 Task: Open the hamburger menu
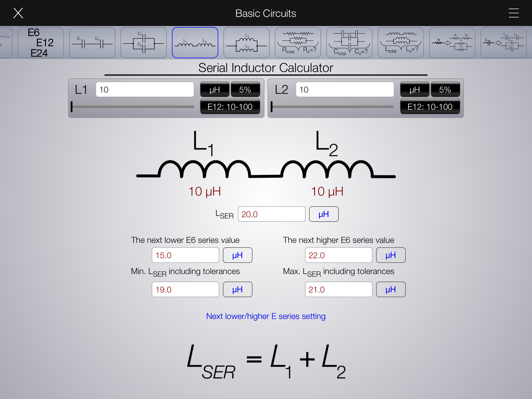(x=514, y=13)
